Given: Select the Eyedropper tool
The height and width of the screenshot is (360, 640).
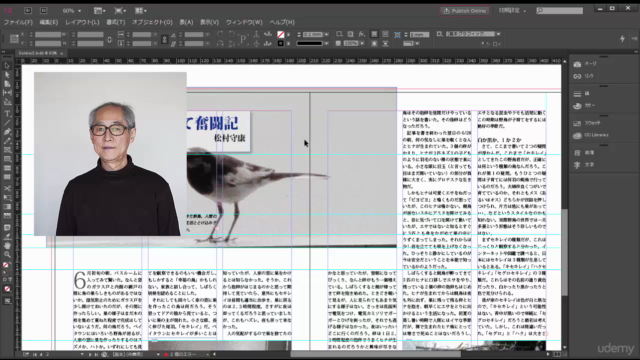Looking at the screenshot, I should tap(7, 236).
